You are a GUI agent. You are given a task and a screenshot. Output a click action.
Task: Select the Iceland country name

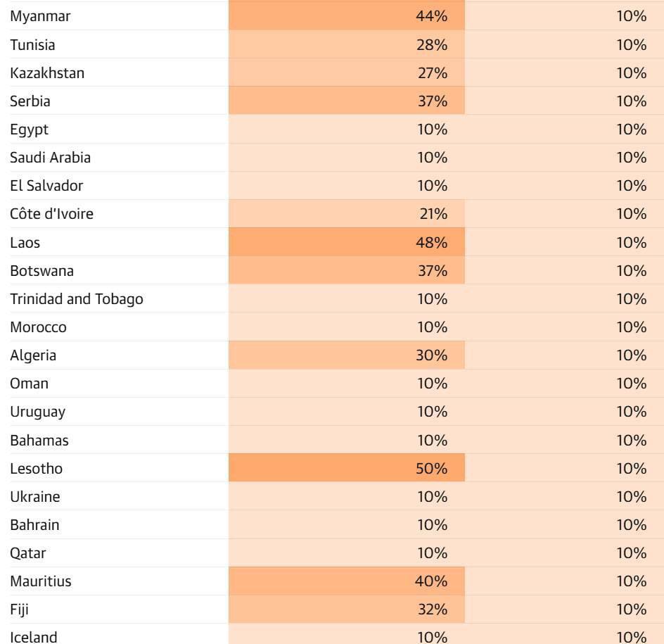point(34,637)
